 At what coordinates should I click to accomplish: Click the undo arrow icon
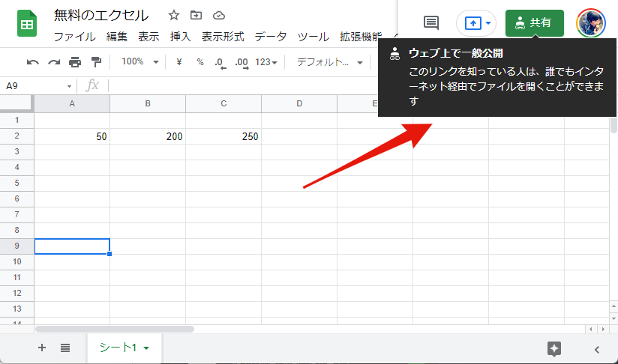coord(32,62)
